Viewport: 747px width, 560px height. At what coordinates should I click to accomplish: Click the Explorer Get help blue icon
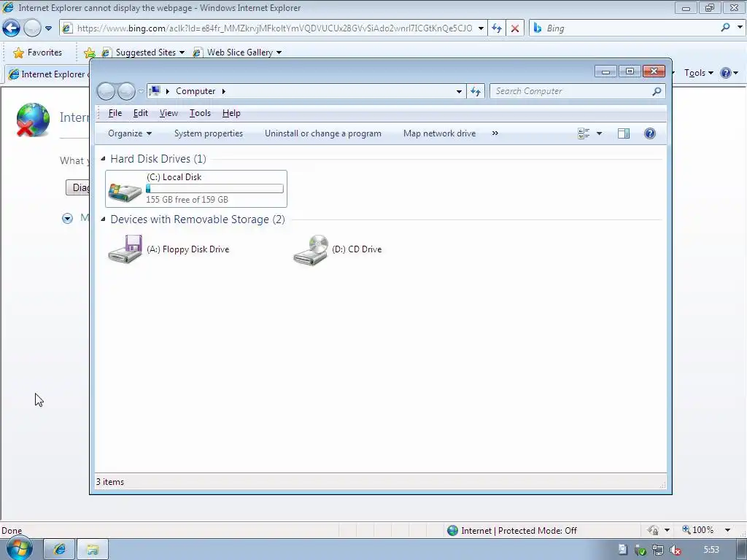650,133
